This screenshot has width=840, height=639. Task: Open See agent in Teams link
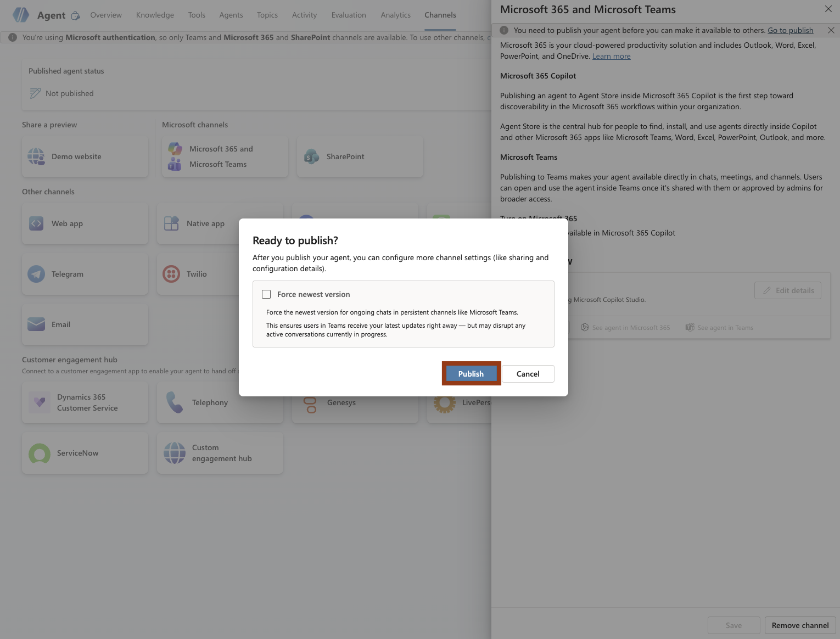pyautogui.click(x=719, y=328)
